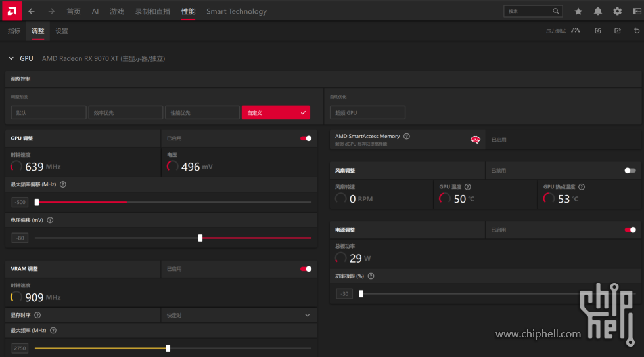Open help for AMD SmartAccess Memory
The width and height of the screenshot is (644, 357).
pyautogui.click(x=407, y=136)
